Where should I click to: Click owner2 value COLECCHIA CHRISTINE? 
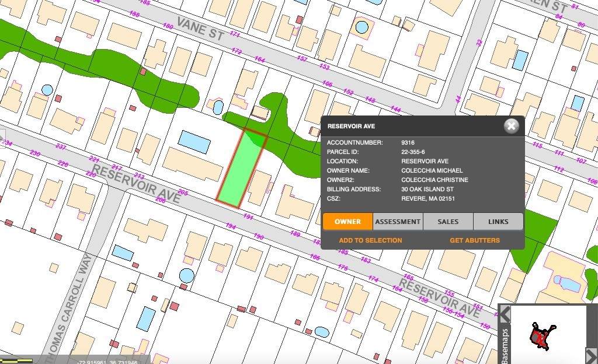[434, 180]
